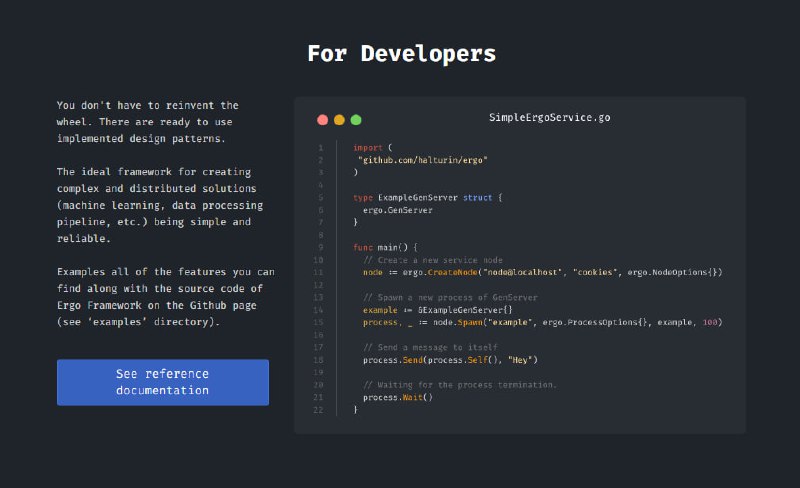This screenshot has height=488, width=800.
Task: Select the github.com/halturin/ergo import string
Action: tap(422, 160)
